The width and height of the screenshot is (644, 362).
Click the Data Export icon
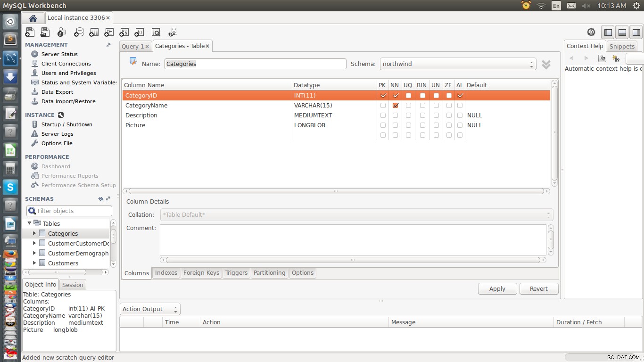(34, 92)
